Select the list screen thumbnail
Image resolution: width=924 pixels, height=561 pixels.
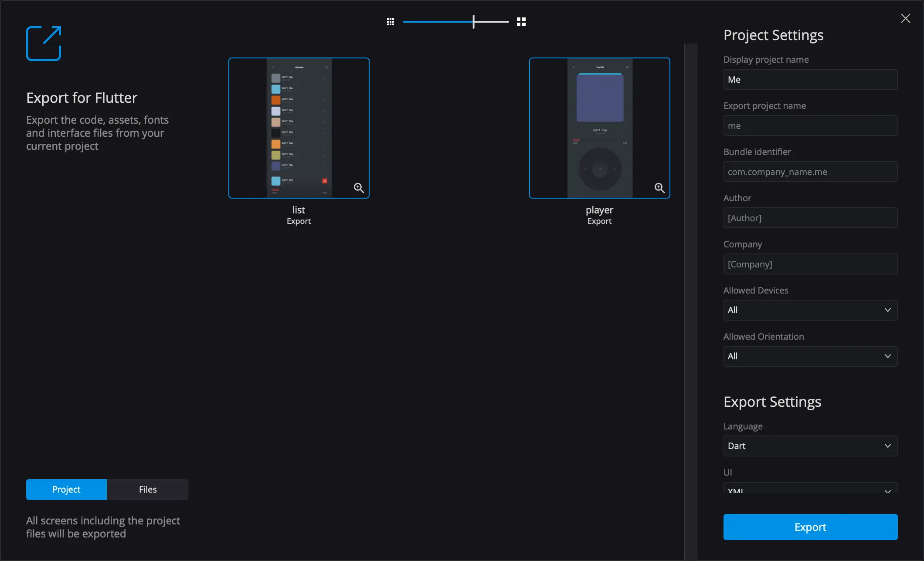pyautogui.click(x=299, y=128)
